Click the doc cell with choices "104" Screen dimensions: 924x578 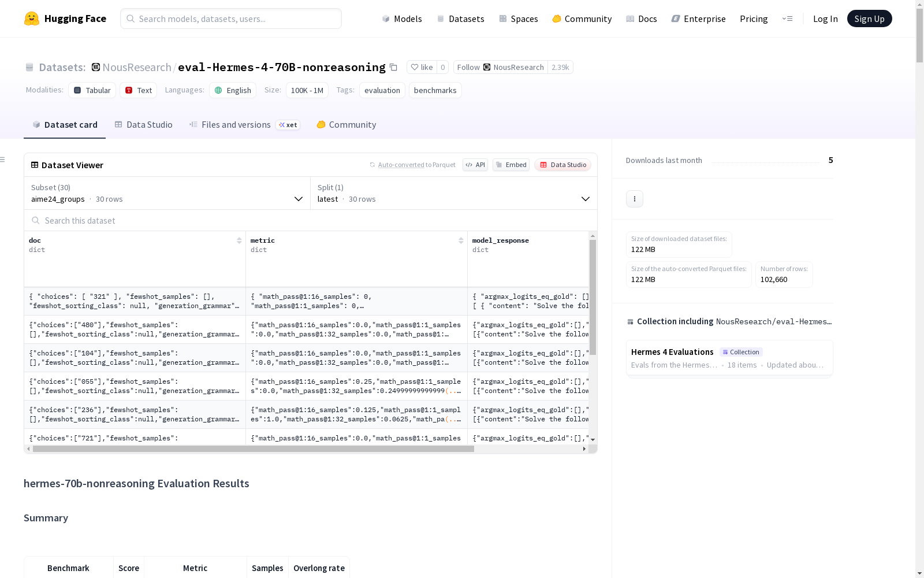point(135,358)
